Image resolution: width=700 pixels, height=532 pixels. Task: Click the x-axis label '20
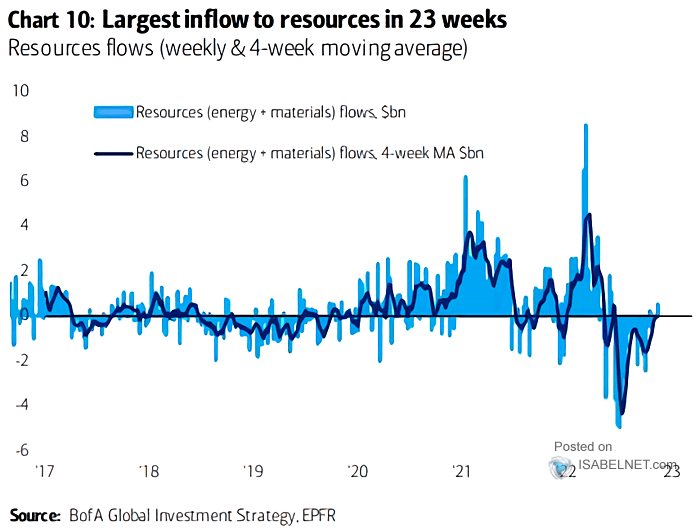[358, 471]
